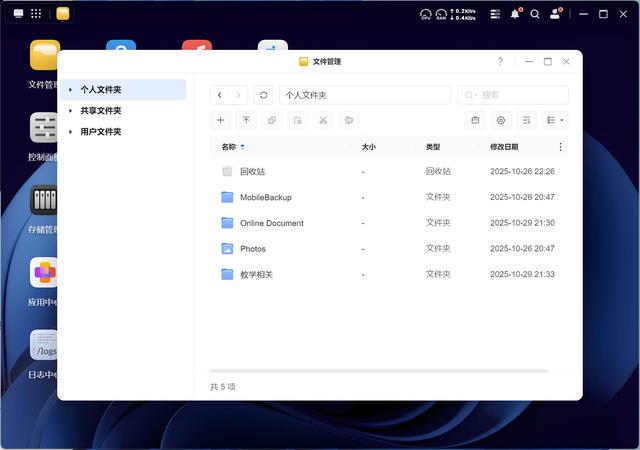Image resolution: width=640 pixels, height=450 pixels.
Task: Click the 教学相关 folder icon
Action: point(227,274)
